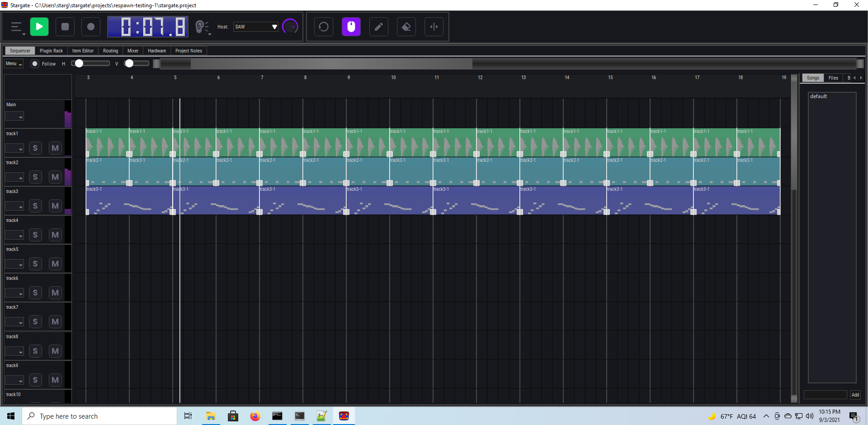Toggle the Follow radio button
Viewport: 868px width, 425px height.
[35, 64]
